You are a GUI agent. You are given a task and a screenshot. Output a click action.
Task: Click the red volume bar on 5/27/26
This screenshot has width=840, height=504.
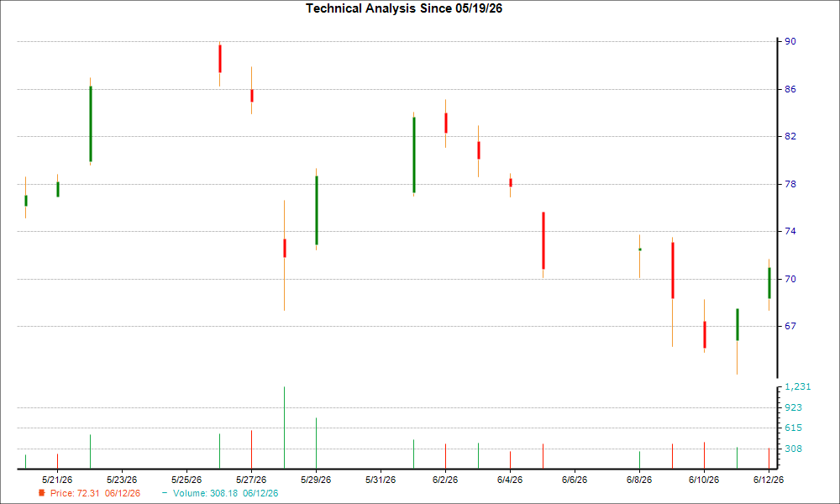coord(251,449)
